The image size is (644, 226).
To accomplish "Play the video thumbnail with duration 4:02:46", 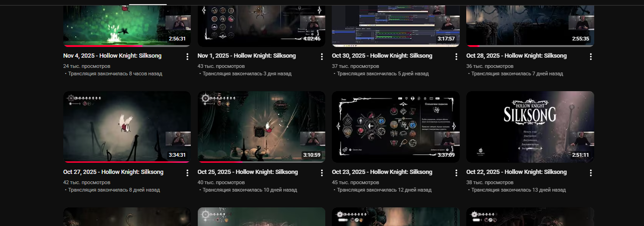I will click(x=262, y=26).
